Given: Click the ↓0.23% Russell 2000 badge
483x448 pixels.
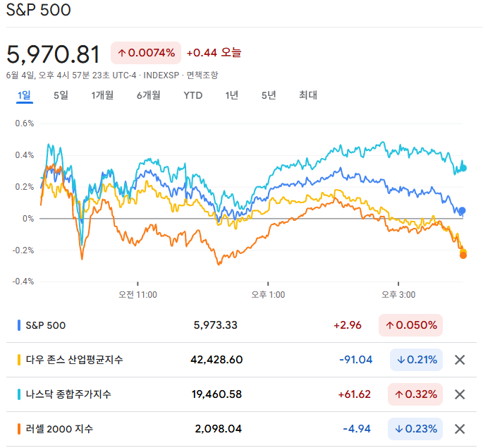Looking at the screenshot, I should (x=415, y=428).
